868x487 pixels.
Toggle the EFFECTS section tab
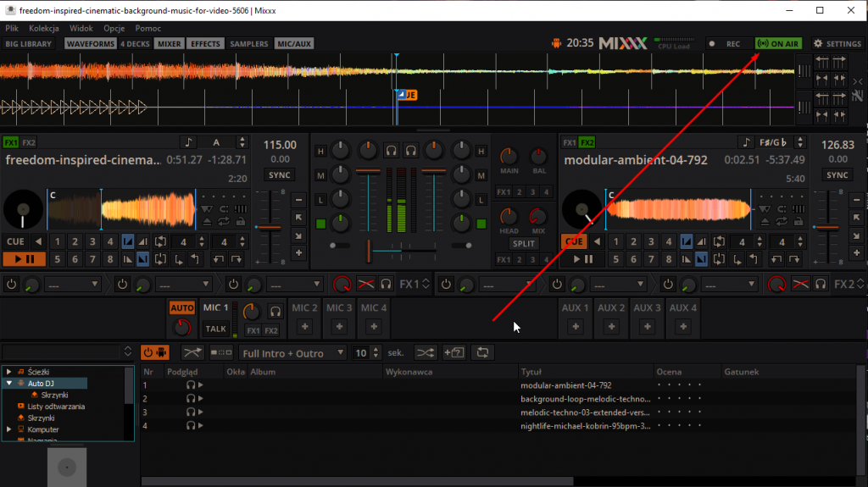pos(205,44)
